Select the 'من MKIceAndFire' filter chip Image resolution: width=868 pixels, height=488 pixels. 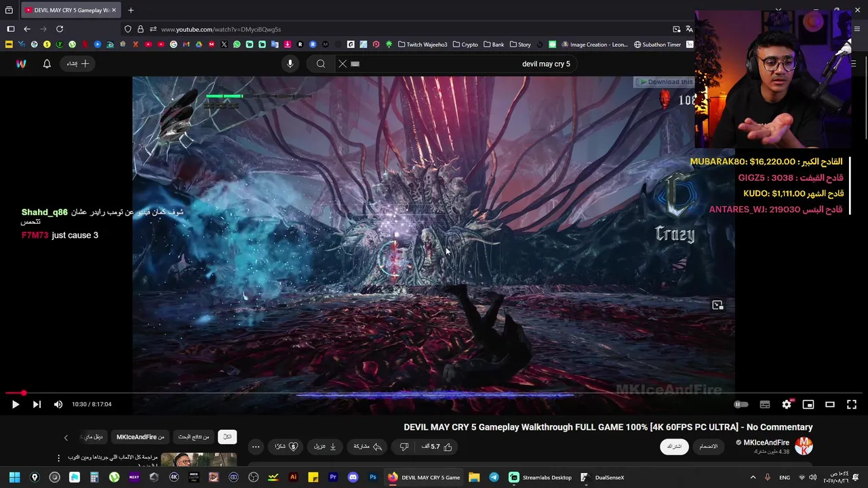140,437
